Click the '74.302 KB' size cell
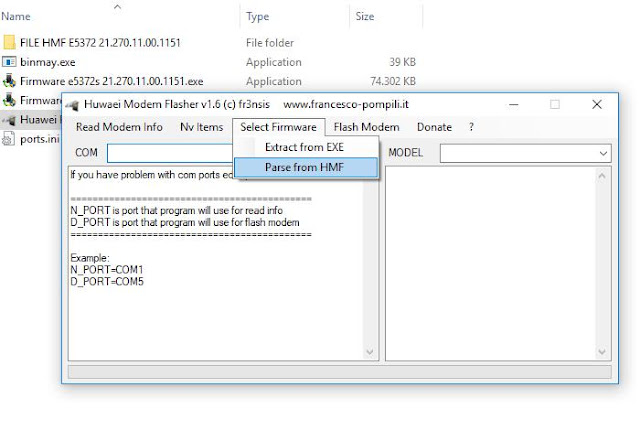 pyautogui.click(x=393, y=82)
